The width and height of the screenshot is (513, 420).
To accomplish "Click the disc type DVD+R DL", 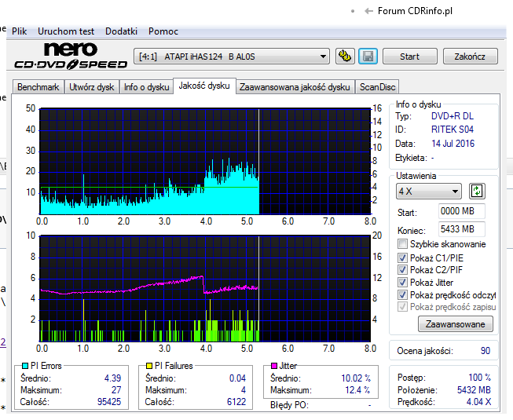I will coord(453,116).
